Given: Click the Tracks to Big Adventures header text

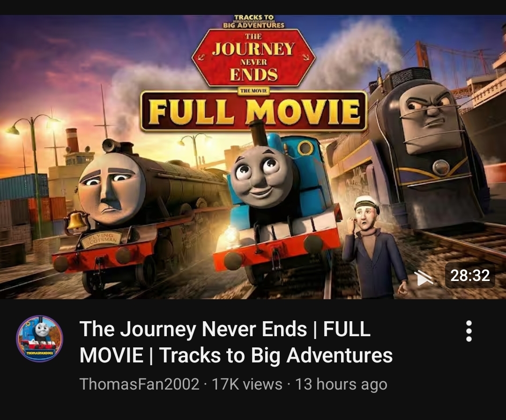Looking at the screenshot, I should tap(253, 21).
